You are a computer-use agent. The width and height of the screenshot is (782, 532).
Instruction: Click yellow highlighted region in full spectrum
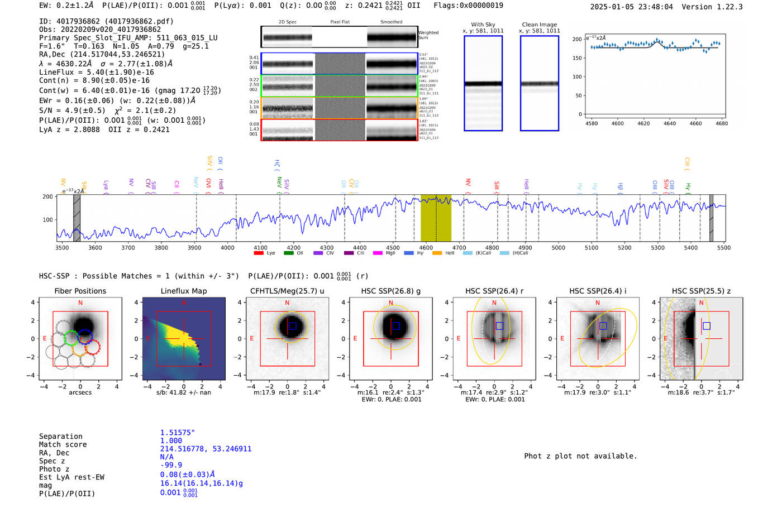pyautogui.click(x=436, y=218)
